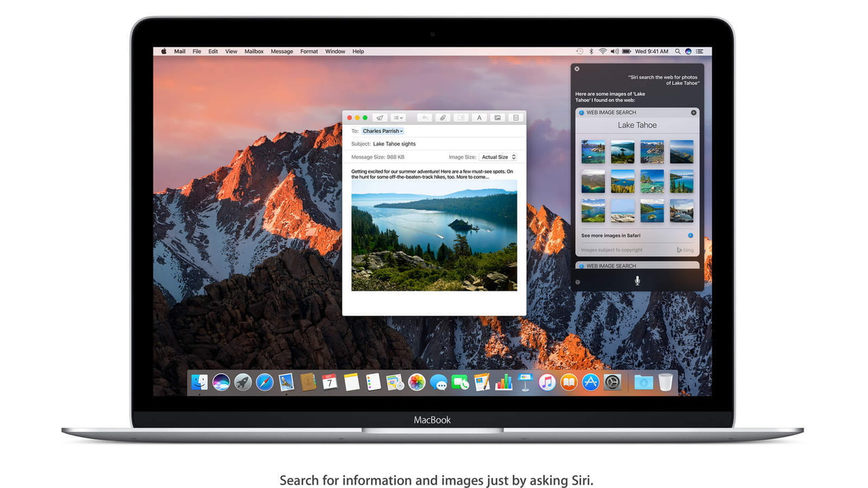
Task: Click the Siri microphone icon
Action: point(637,281)
